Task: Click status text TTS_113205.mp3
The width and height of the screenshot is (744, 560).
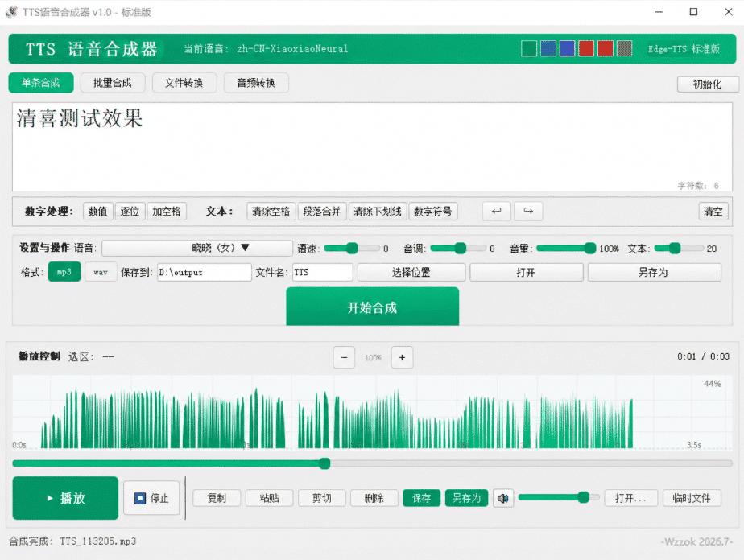Action: click(x=98, y=541)
